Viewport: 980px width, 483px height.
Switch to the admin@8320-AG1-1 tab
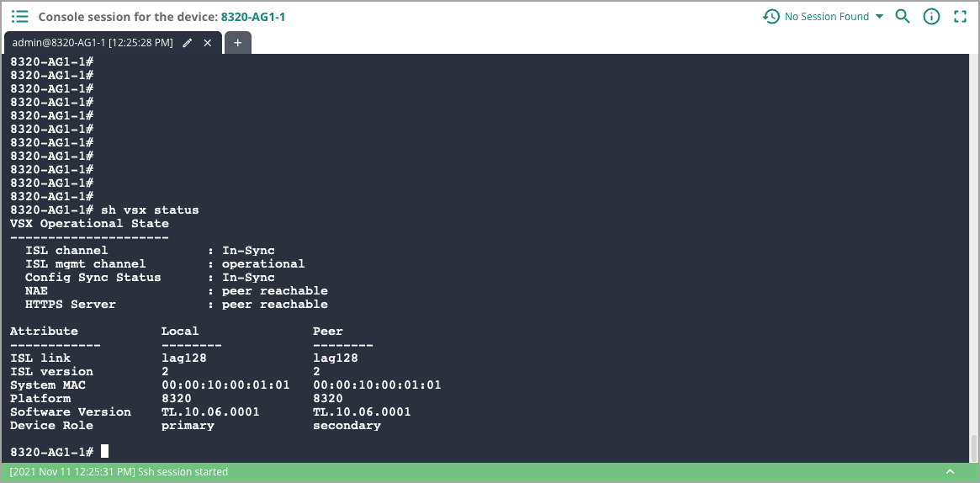click(x=93, y=42)
